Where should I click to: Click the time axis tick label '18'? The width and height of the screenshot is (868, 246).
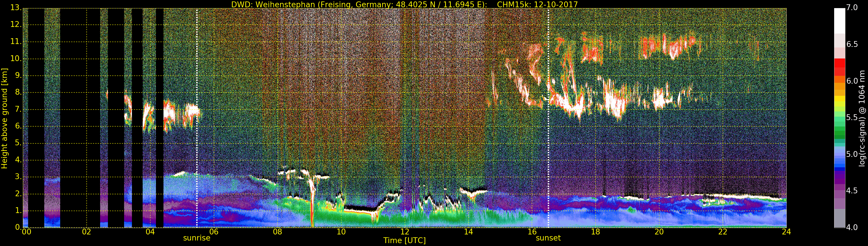pos(596,232)
